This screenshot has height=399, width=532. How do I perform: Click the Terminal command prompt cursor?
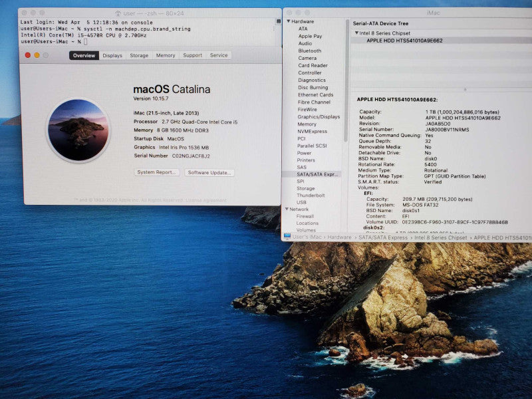86,41
